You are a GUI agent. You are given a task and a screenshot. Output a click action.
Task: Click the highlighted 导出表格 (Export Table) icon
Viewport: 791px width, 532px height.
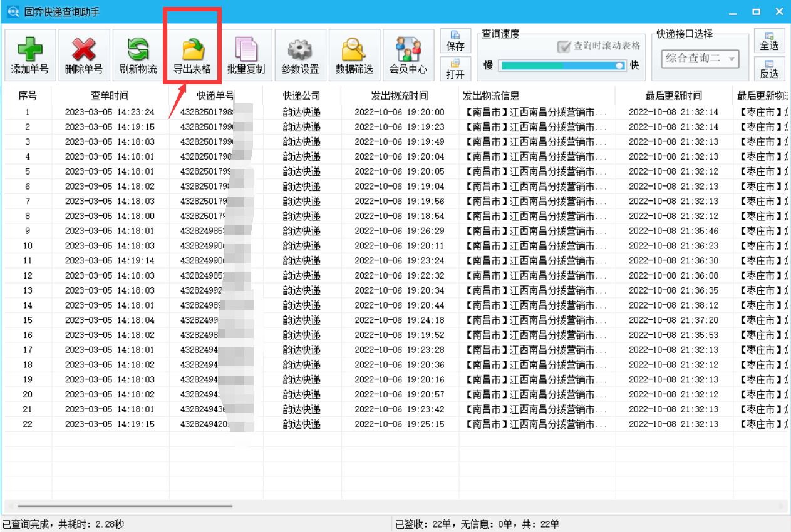(x=192, y=54)
